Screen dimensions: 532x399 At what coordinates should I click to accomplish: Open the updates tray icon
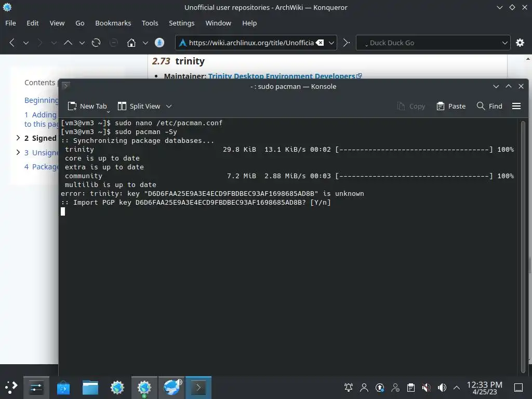pos(380,387)
